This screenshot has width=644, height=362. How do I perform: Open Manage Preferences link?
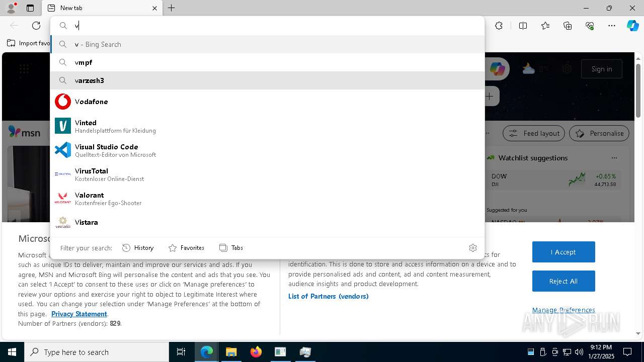[x=563, y=310]
